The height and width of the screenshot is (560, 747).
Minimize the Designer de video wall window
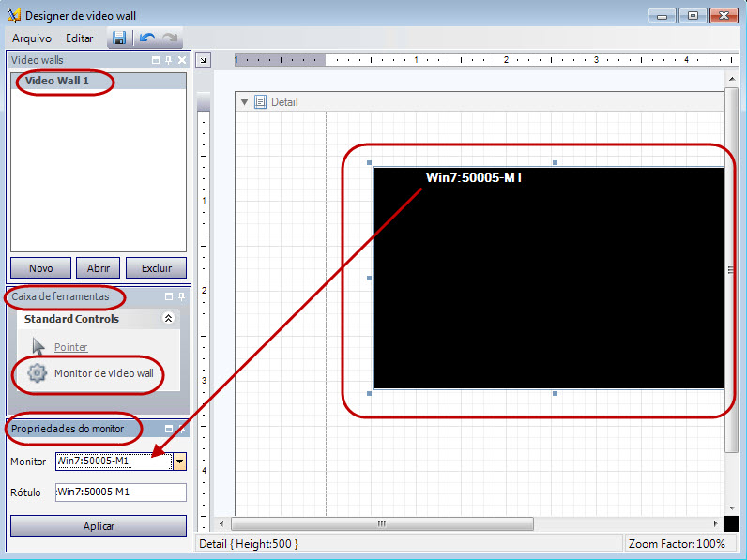pos(662,16)
